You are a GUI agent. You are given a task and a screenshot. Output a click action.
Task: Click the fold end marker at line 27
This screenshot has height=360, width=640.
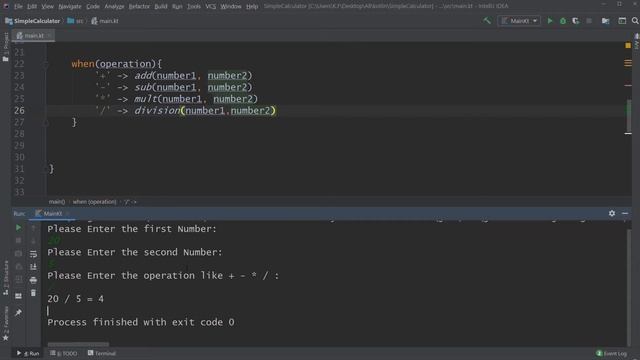[46, 122]
